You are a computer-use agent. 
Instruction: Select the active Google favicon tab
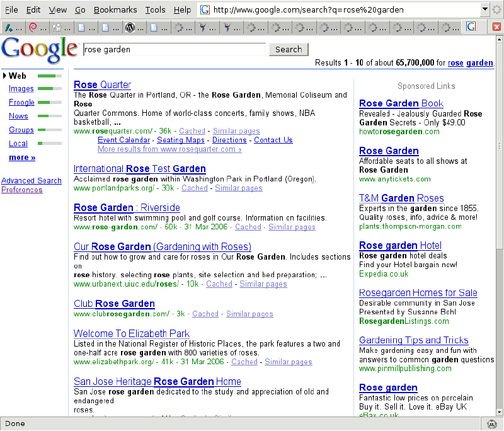pyautogui.click(x=471, y=27)
